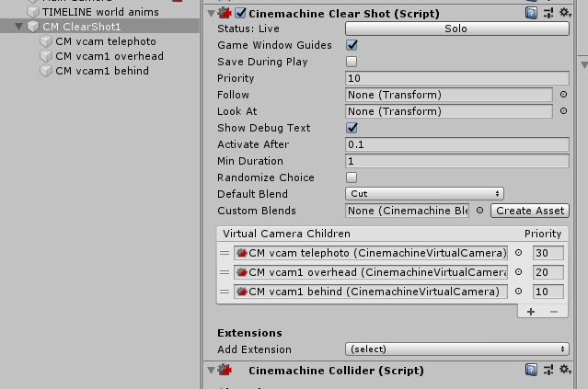Click Cinemachine Collider (Script) title

point(336,371)
